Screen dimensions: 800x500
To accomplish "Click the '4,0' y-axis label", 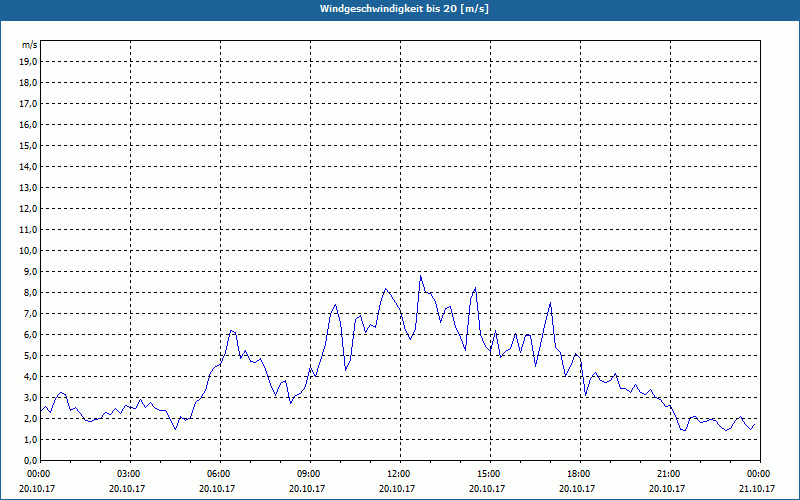I will coord(30,377).
